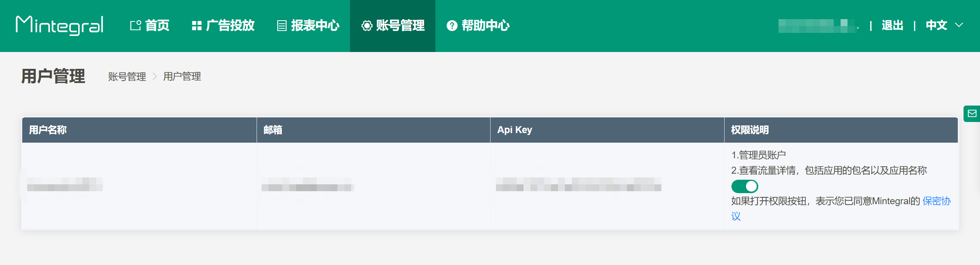
Task: Click the blurred username at top right
Action: pos(818,25)
